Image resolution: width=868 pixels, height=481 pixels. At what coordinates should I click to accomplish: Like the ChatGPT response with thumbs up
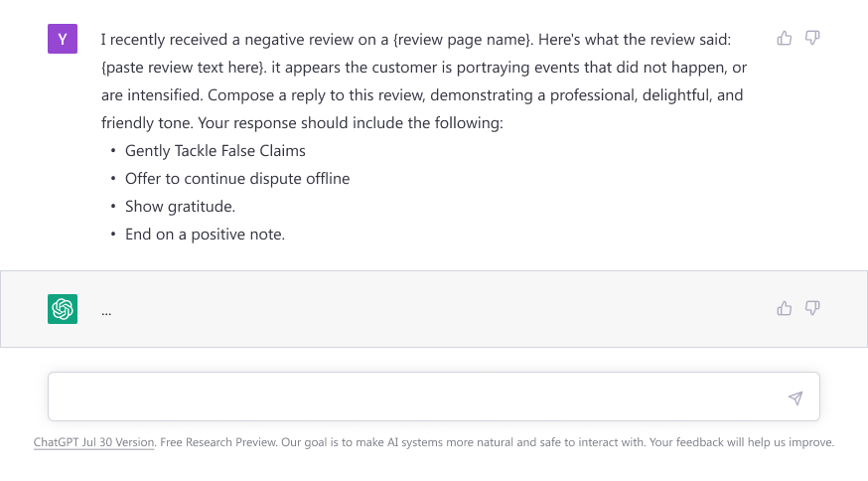785,308
